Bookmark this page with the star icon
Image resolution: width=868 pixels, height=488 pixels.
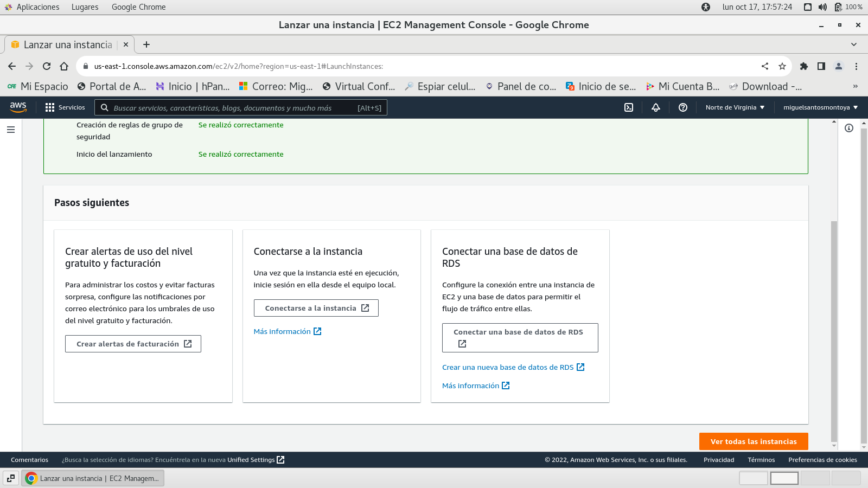point(782,66)
